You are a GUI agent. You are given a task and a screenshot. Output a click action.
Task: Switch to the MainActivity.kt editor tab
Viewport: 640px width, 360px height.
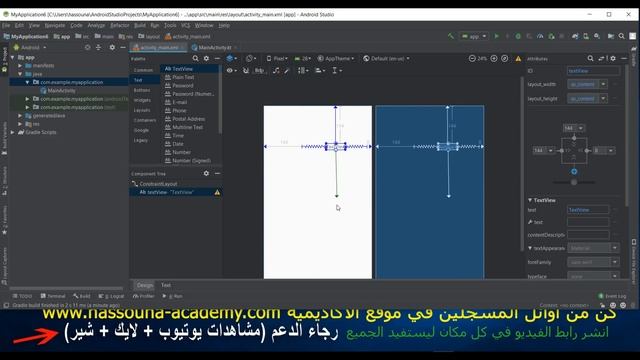pyautogui.click(x=214, y=47)
